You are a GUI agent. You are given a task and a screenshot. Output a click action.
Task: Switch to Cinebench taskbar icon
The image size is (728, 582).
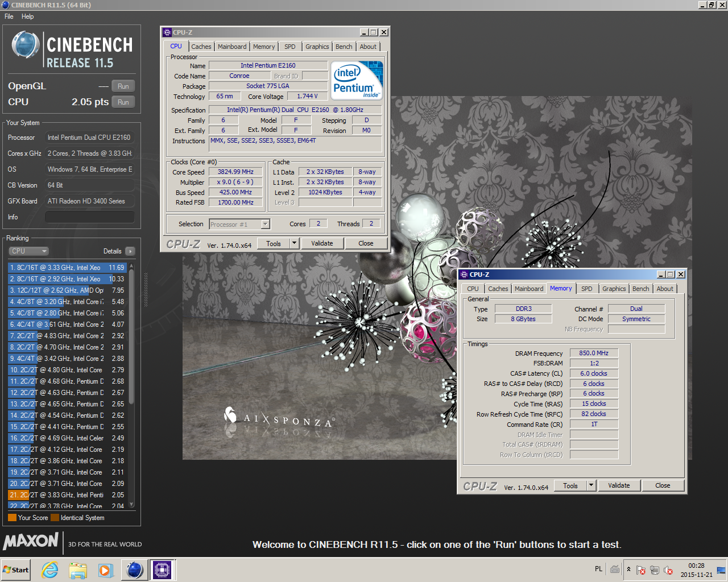pyautogui.click(x=134, y=570)
